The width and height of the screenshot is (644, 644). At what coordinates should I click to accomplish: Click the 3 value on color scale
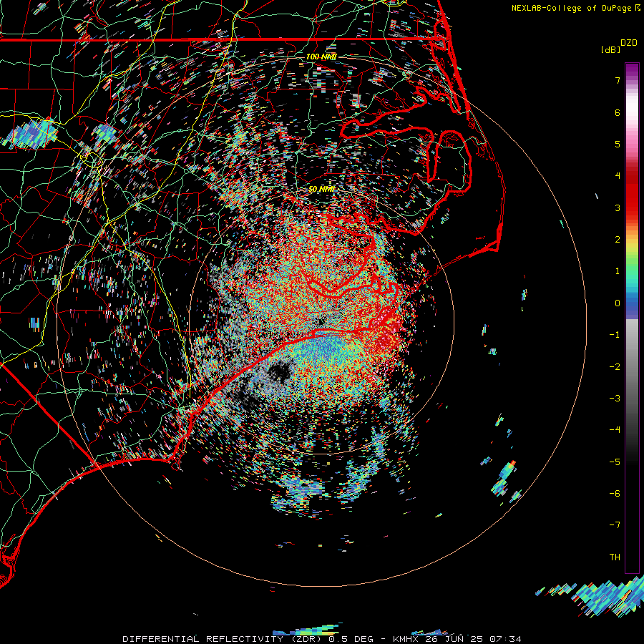coord(618,208)
